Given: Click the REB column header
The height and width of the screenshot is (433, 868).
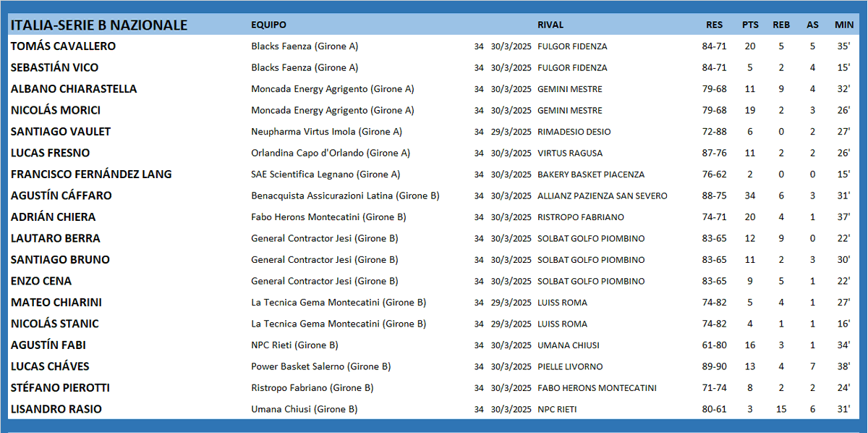Looking at the screenshot, I should (x=781, y=25).
